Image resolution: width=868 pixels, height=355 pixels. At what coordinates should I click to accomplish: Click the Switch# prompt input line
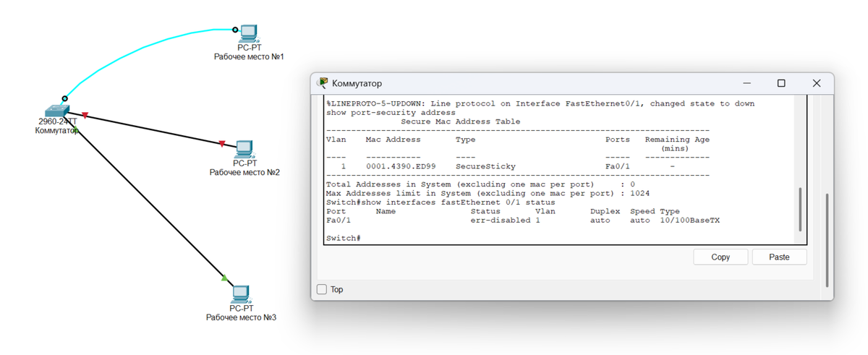coord(344,238)
